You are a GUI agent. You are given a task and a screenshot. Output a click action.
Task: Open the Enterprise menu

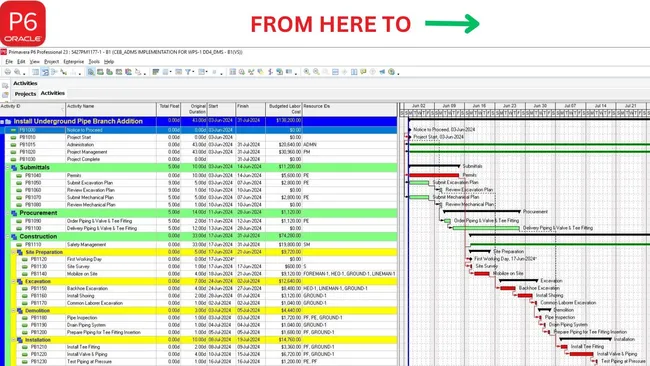point(74,62)
